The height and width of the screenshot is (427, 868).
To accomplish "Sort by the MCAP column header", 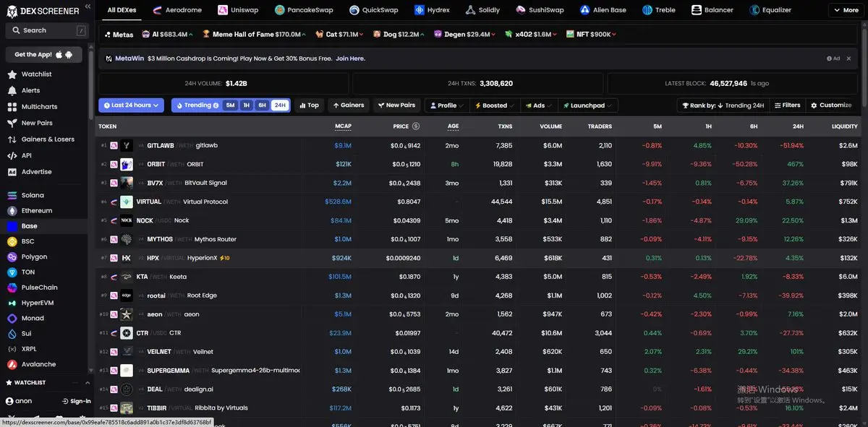I will [x=343, y=126].
